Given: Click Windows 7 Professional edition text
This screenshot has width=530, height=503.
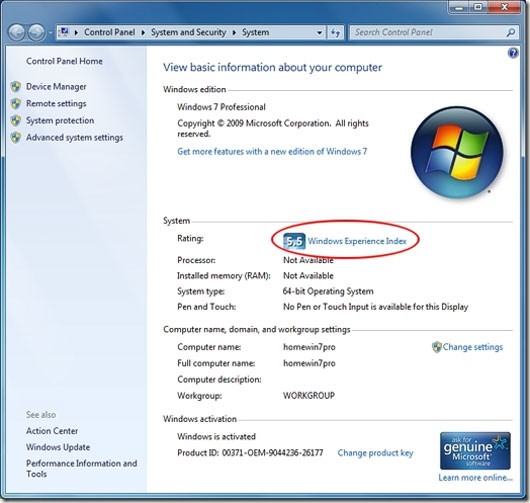Looking at the screenshot, I should pyautogui.click(x=221, y=107).
